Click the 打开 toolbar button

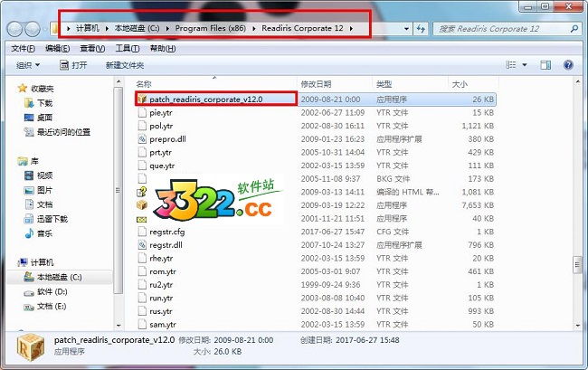73,65
